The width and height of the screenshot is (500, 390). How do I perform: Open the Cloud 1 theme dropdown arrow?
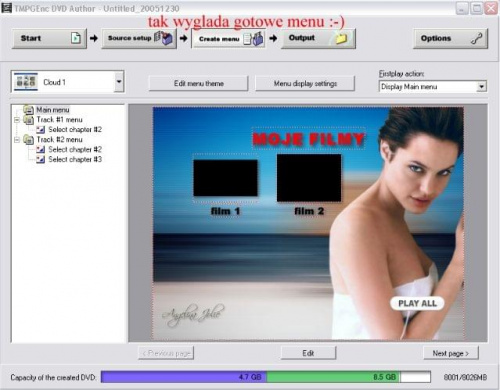pyautogui.click(x=119, y=81)
